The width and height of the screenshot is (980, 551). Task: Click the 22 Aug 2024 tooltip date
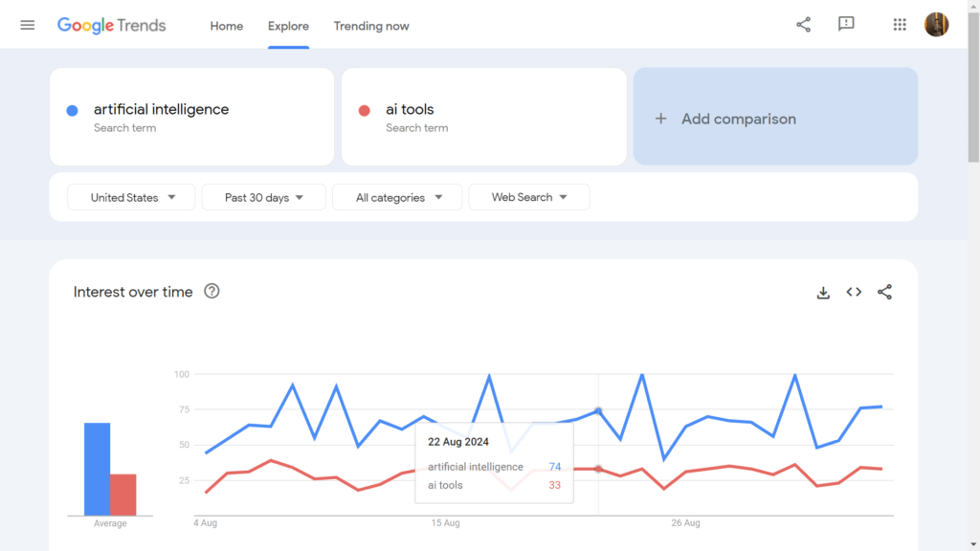458,442
